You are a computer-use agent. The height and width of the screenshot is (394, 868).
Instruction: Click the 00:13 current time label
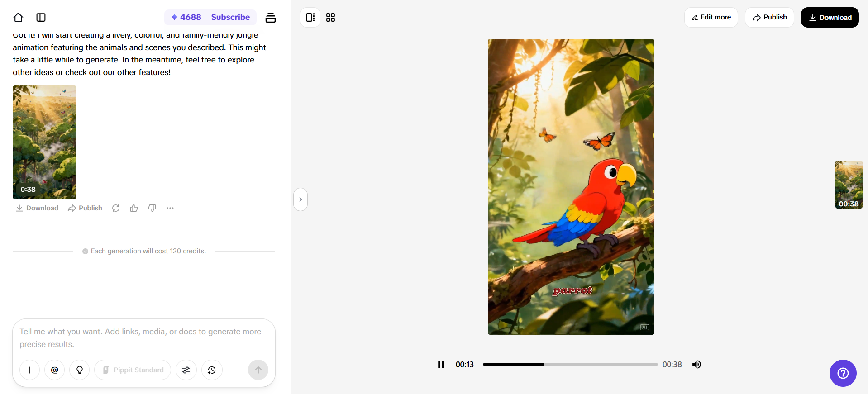pyautogui.click(x=465, y=365)
